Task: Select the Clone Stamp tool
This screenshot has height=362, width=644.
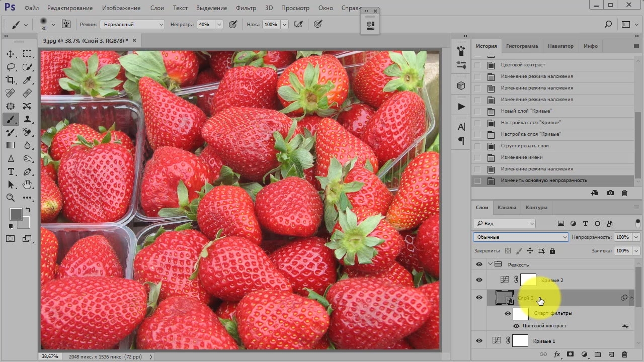Action: (27, 119)
